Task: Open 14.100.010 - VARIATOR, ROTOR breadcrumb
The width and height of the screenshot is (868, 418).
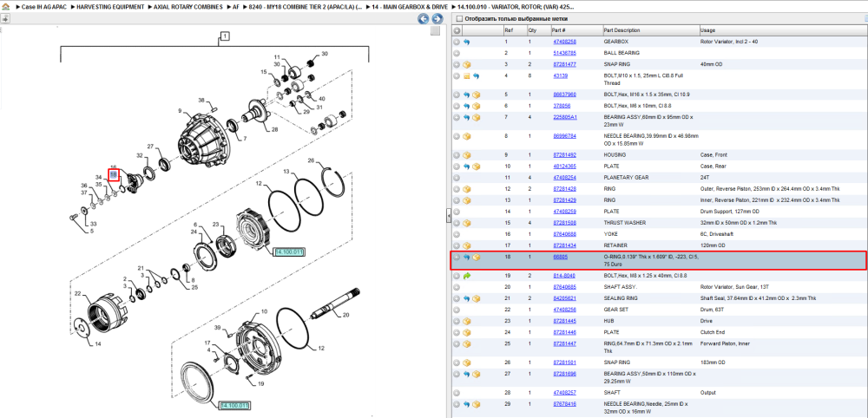Action: coord(516,7)
